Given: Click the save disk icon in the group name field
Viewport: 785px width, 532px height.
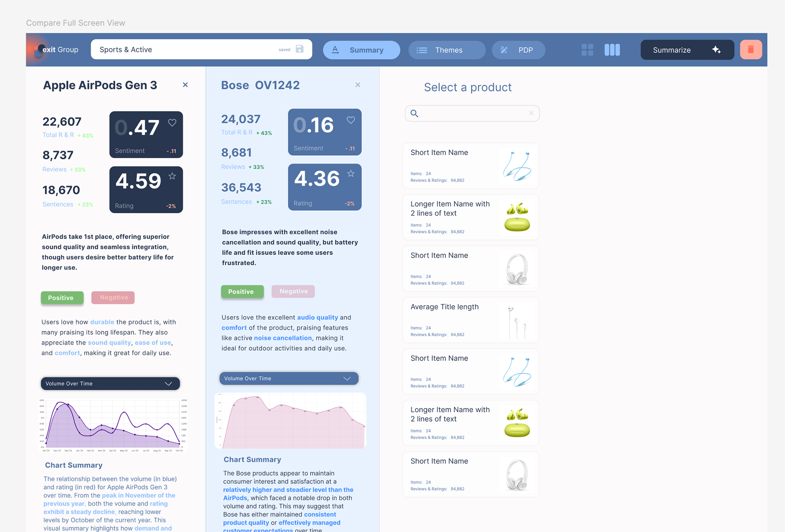Looking at the screenshot, I should [300, 49].
